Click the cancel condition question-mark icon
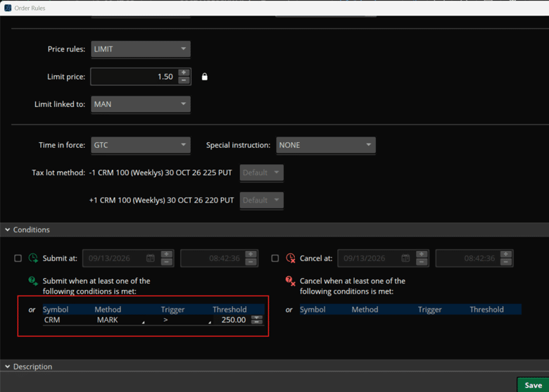 (x=291, y=281)
